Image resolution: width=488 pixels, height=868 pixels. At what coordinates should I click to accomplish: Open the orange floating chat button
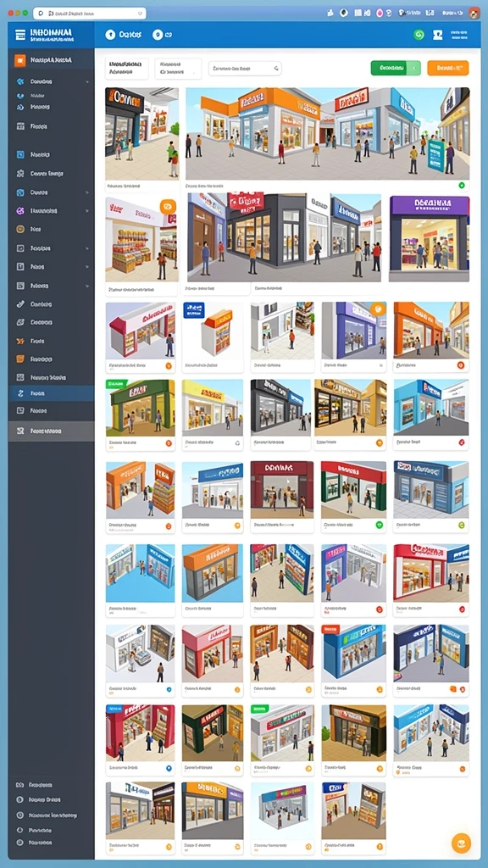[461, 843]
